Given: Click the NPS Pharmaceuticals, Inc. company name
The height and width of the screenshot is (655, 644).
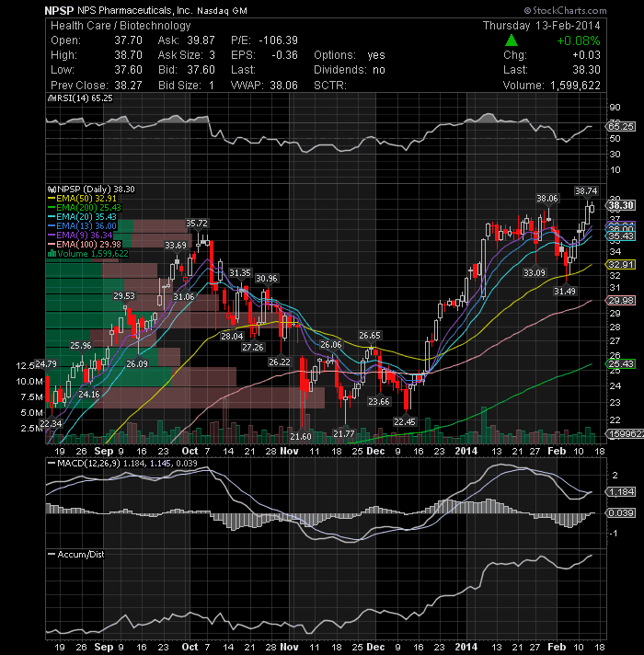Looking at the screenshot, I should [135, 10].
